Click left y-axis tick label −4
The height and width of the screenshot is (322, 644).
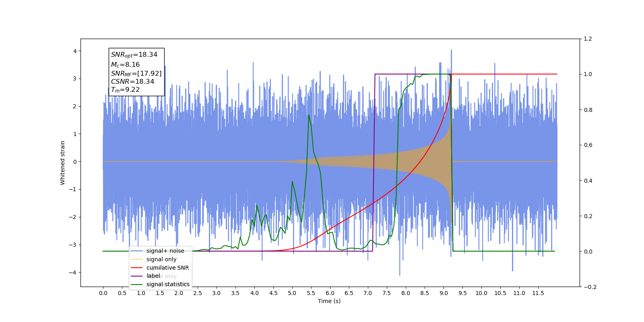click(x=72, y=272)
